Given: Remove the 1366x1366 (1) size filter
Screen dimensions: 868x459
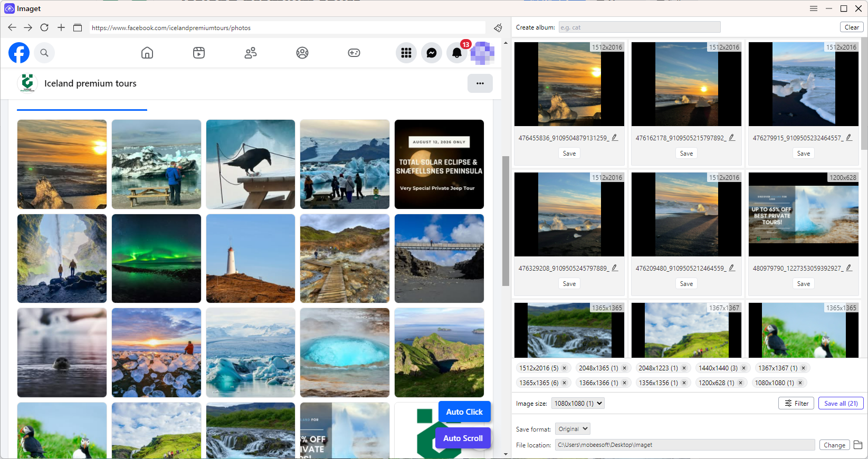Looking at the screenshot, I should pyautogui.click(x=624, y=383).
